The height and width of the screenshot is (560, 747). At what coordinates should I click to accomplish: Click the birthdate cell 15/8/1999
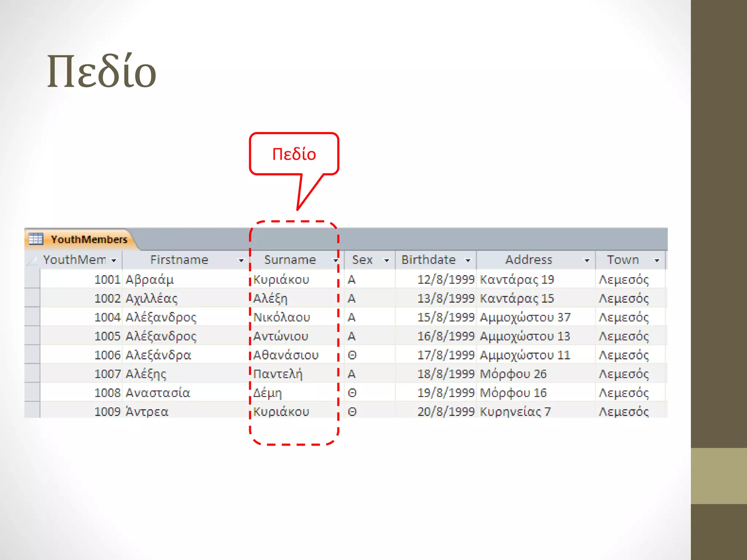click(x=445, y=317)
